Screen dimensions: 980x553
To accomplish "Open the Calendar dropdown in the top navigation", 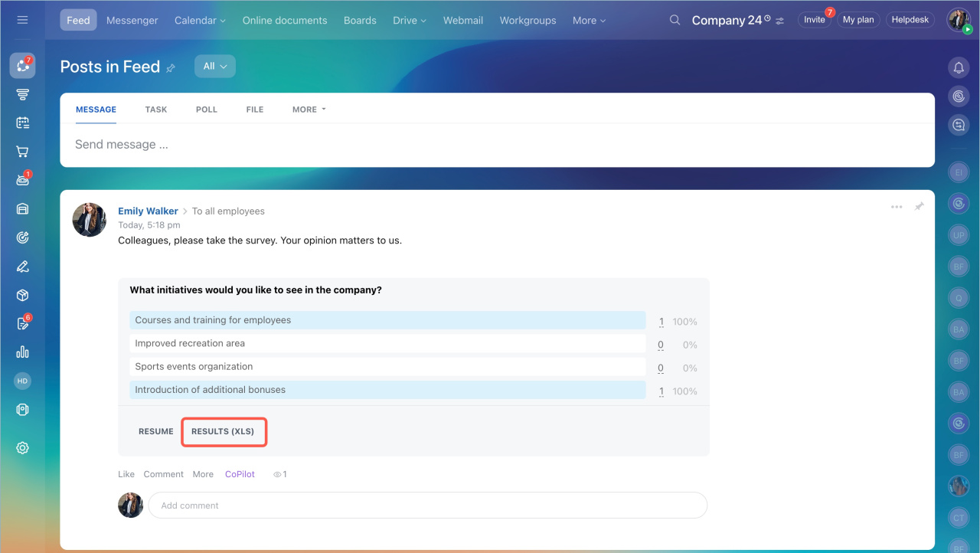I will tap(200, 21).
